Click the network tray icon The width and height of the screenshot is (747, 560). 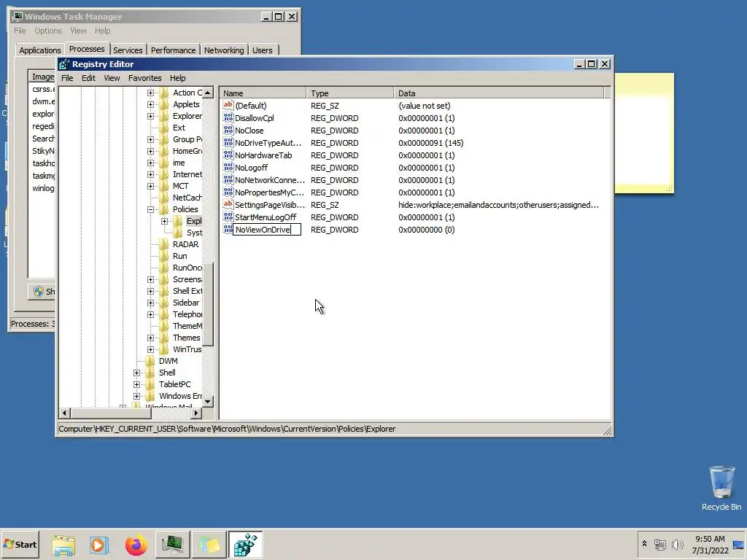[659, 544]
